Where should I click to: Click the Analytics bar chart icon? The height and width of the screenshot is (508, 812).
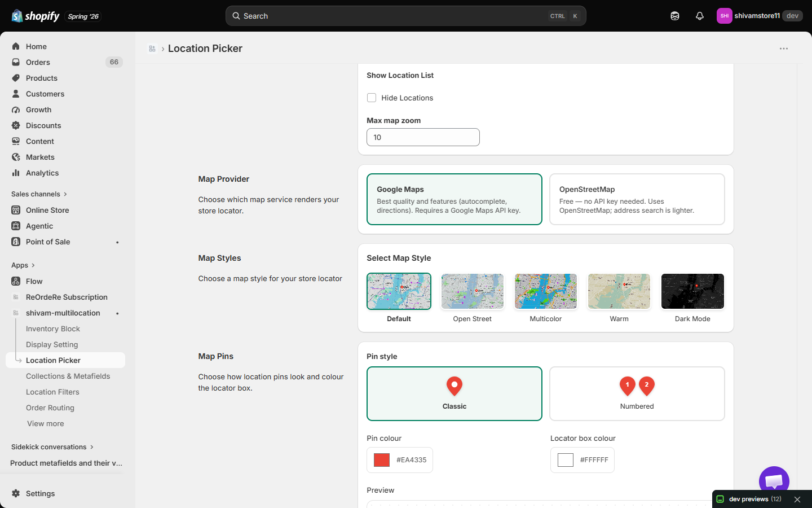(x=16, y=173)
